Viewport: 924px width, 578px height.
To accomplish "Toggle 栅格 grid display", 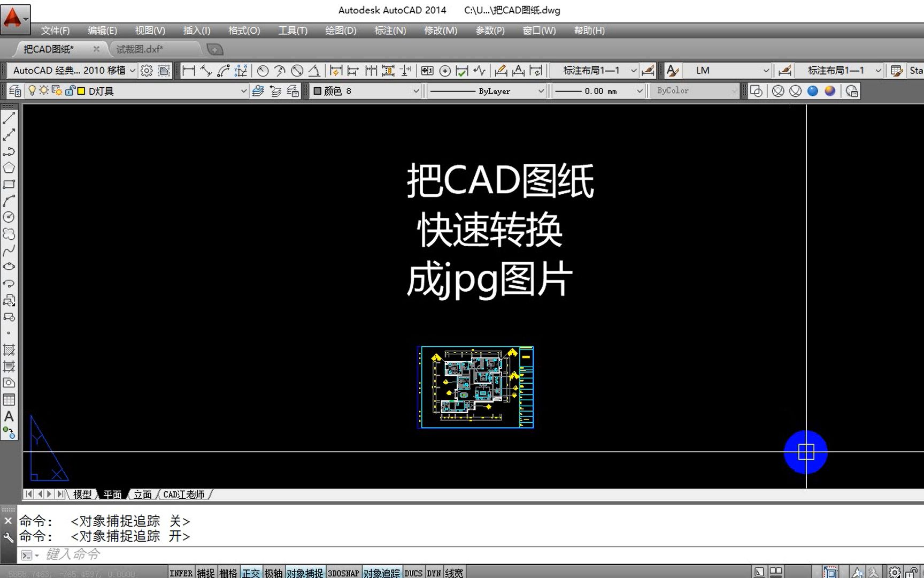I will (228, 573).
